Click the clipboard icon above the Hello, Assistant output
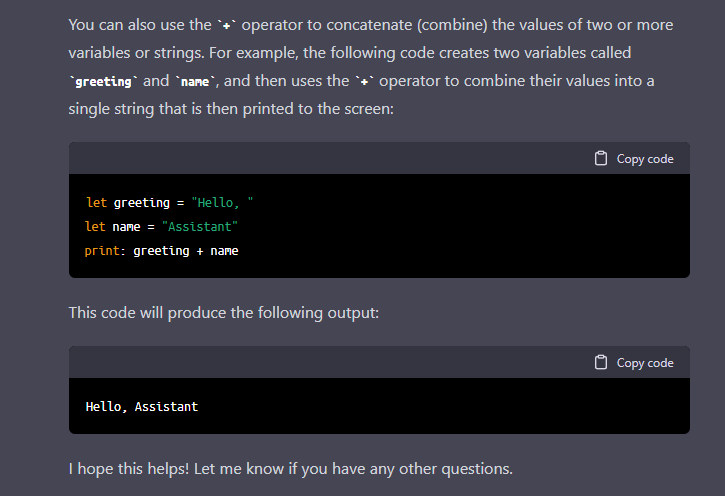The height and width of the screenshot is (496, 725). click(x=601, y=362)
